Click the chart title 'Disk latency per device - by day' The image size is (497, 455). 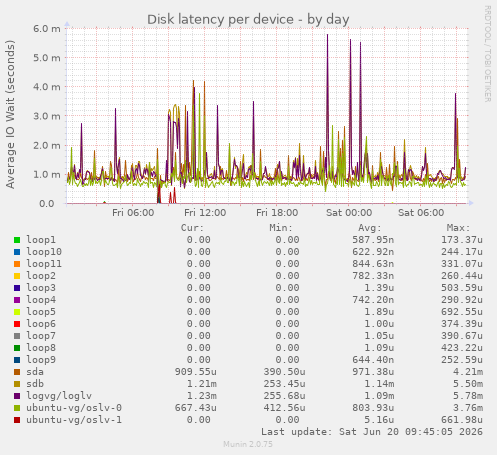coord(248,19)
